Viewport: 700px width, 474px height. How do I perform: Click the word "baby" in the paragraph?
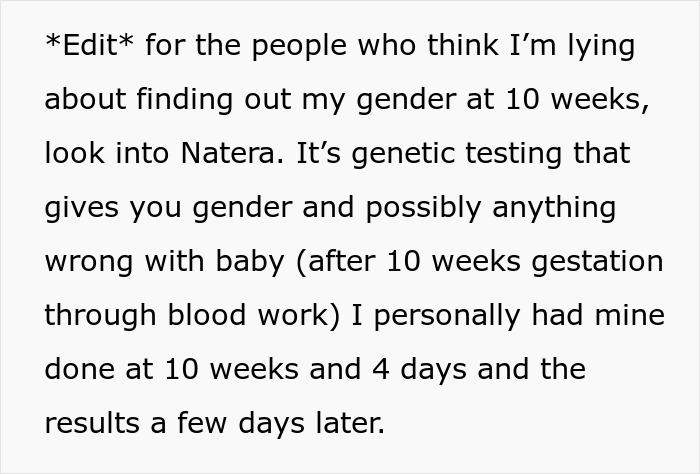pos(250,263)
